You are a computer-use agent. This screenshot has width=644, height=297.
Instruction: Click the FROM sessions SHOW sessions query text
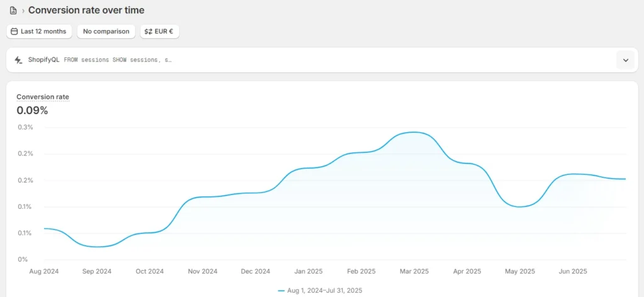118,60
